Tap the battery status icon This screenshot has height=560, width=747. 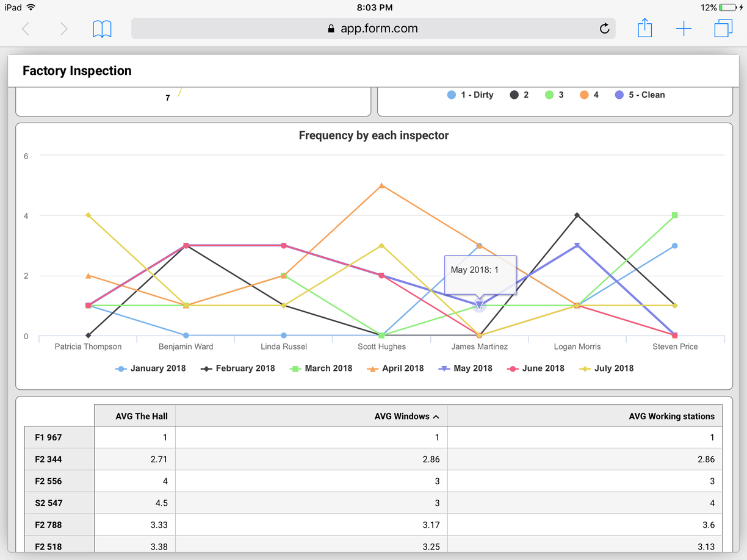728,7
